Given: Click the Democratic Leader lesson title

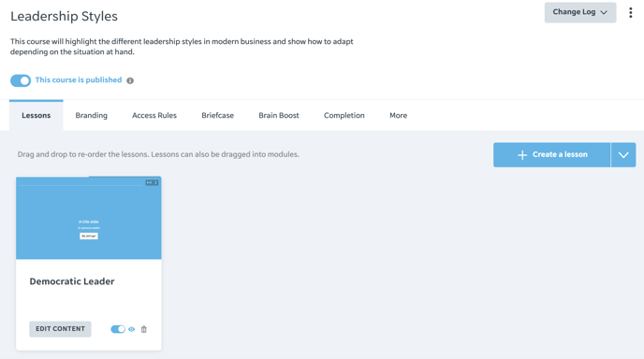Looking at the screenshot, I should pyautogui.click(x=72, y=281).
